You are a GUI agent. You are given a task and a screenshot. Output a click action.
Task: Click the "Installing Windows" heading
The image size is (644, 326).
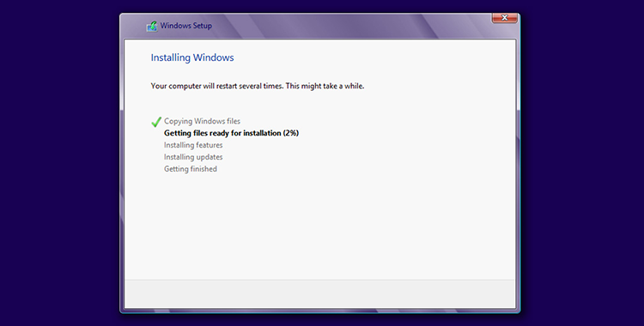[x=192, y=57]
